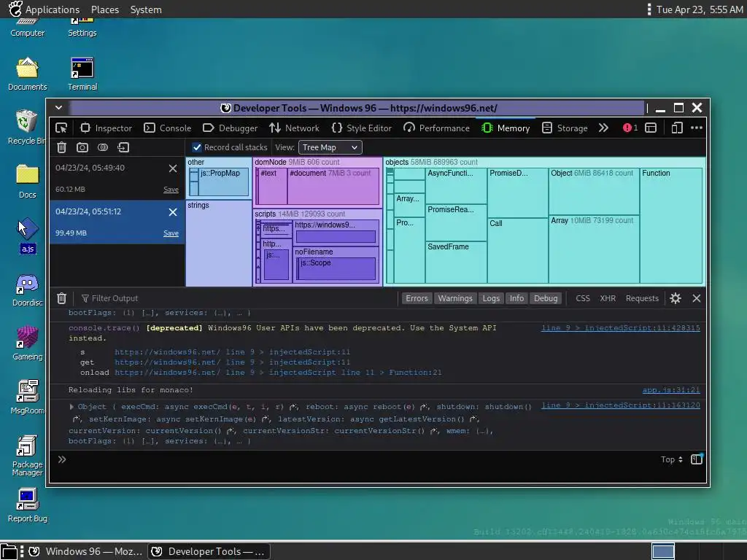Delete all snapshots with trash icon
Screen dimensions: 747x560
pyautogui.click(x=61, y=147)
